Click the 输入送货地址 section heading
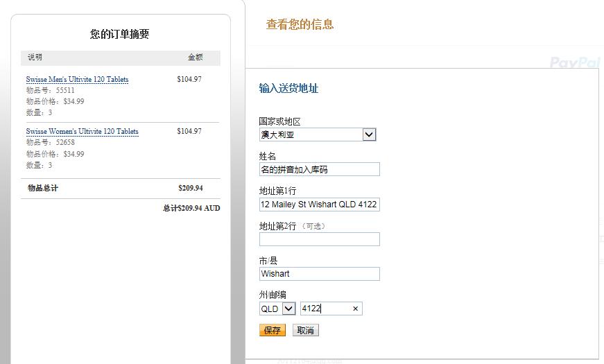Screen dimensions: 604x364 (288, 88)
